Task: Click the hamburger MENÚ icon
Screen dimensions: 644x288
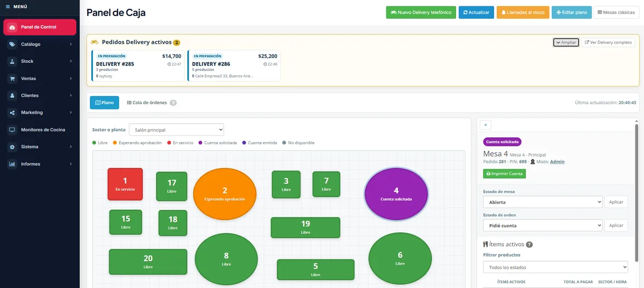Action: [x=8, y=6]
